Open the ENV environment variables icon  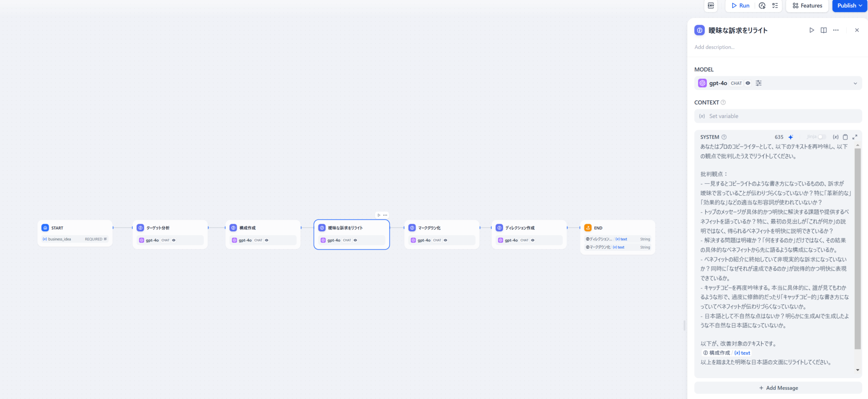pyautogui.click(x=711, y=6)
